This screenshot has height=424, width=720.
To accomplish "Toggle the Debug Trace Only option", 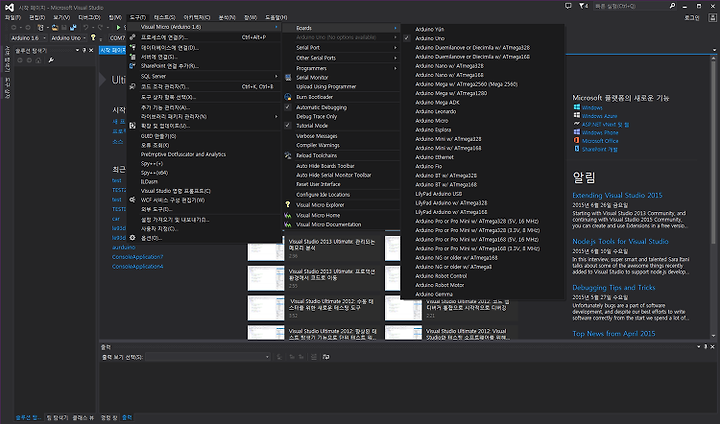I will pyautogui.click(x=341, y=117).
